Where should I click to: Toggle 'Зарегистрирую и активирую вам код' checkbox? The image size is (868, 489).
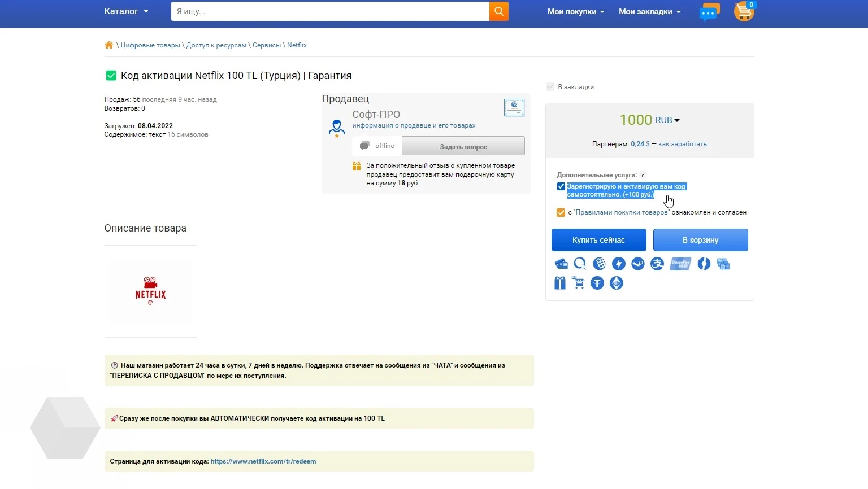pos(561,186)
